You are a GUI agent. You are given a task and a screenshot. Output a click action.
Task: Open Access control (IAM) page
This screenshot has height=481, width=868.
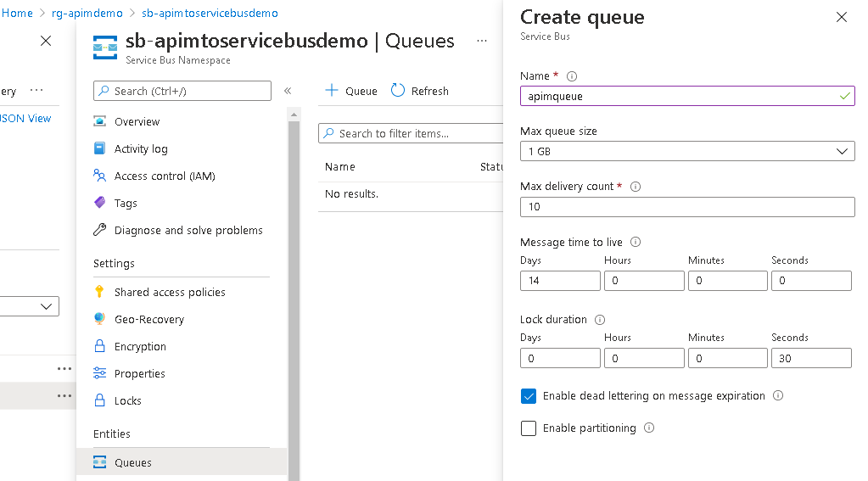coord(165,176)
